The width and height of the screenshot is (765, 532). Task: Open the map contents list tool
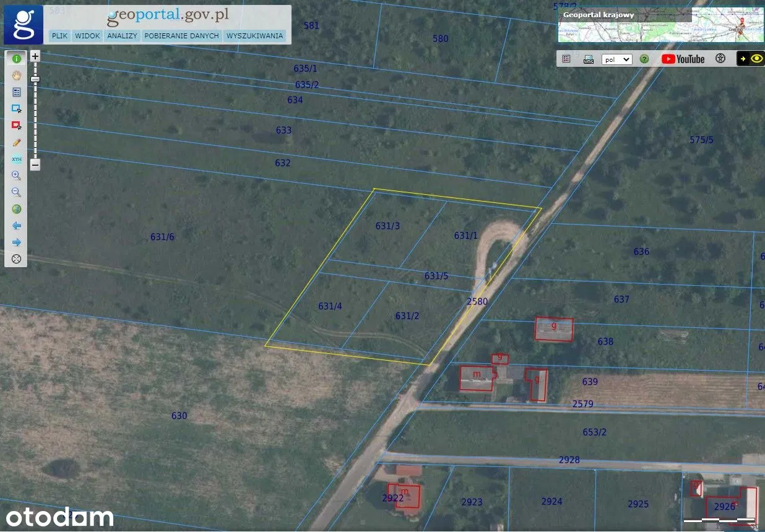click(17, 92)
